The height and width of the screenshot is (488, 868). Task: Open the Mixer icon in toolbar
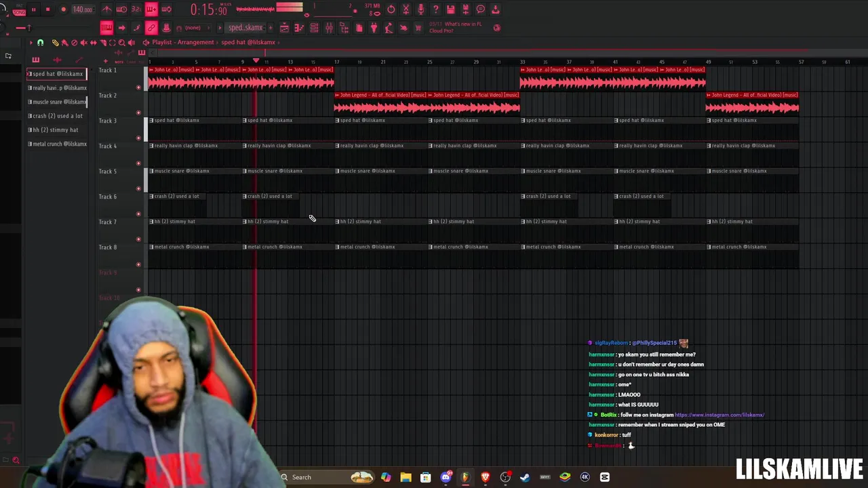[x=329, y=28]
